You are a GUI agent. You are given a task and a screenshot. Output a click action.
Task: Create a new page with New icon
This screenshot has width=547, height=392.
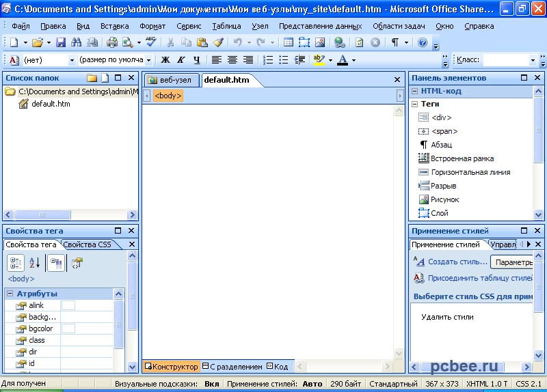point(14,42)
